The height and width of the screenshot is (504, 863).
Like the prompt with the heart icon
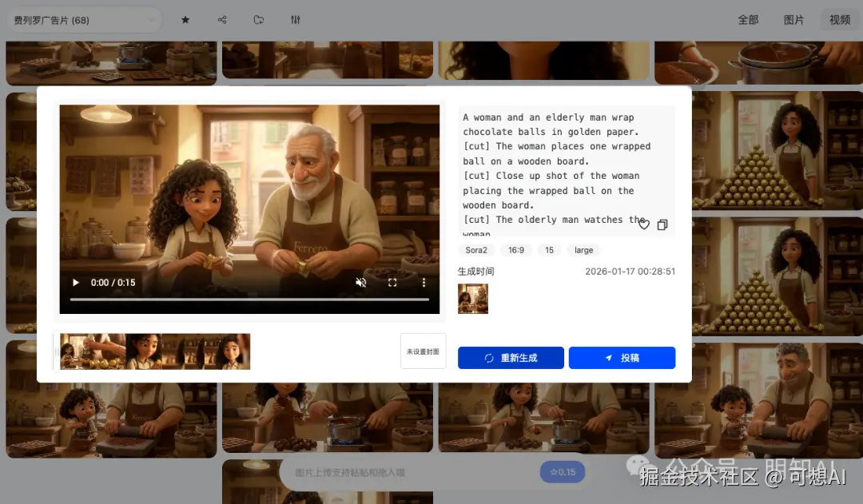[644, 224]
